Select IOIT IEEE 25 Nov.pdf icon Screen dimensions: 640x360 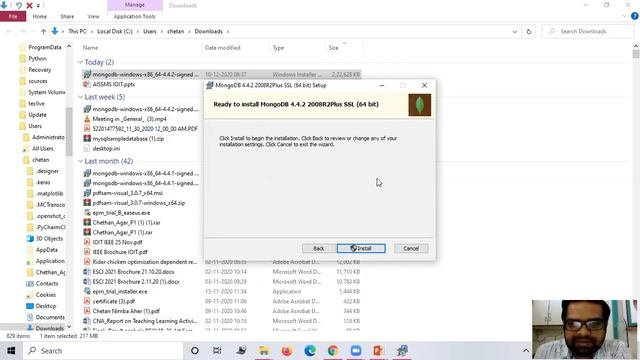(x=87, y=242)
